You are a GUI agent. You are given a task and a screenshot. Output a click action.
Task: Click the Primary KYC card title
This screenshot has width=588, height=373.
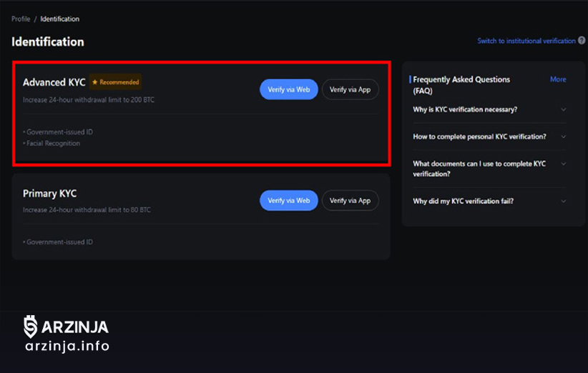point(49,194)
